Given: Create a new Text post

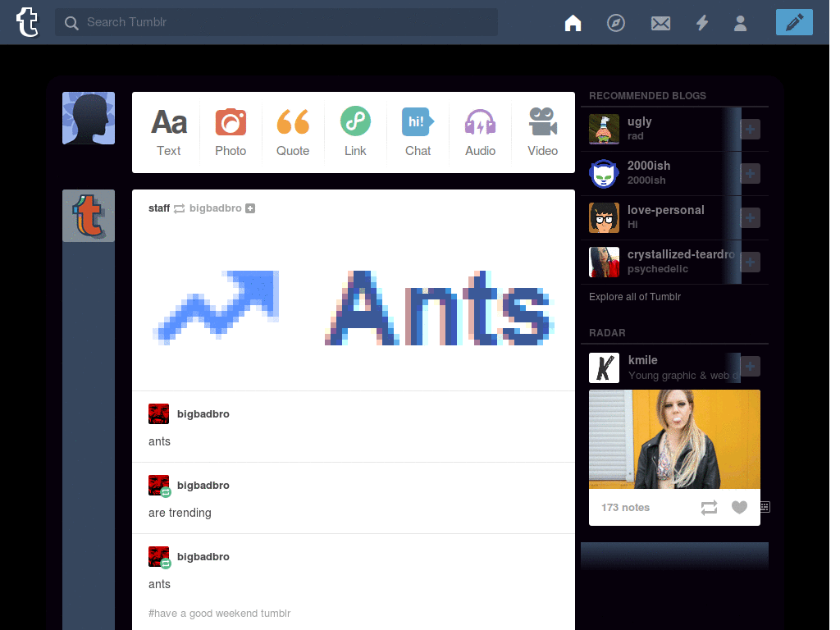Looking at the screenshot, I should (x=169, y=132).
